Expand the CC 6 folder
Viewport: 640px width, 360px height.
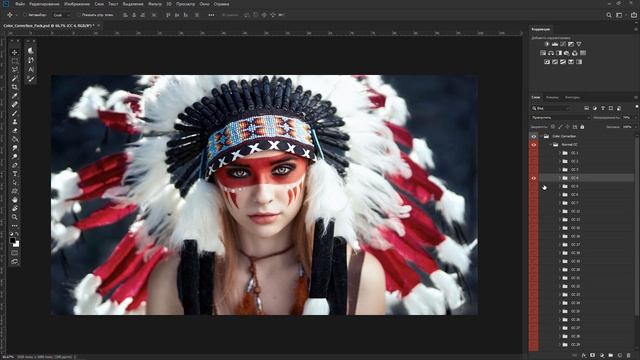560,195
